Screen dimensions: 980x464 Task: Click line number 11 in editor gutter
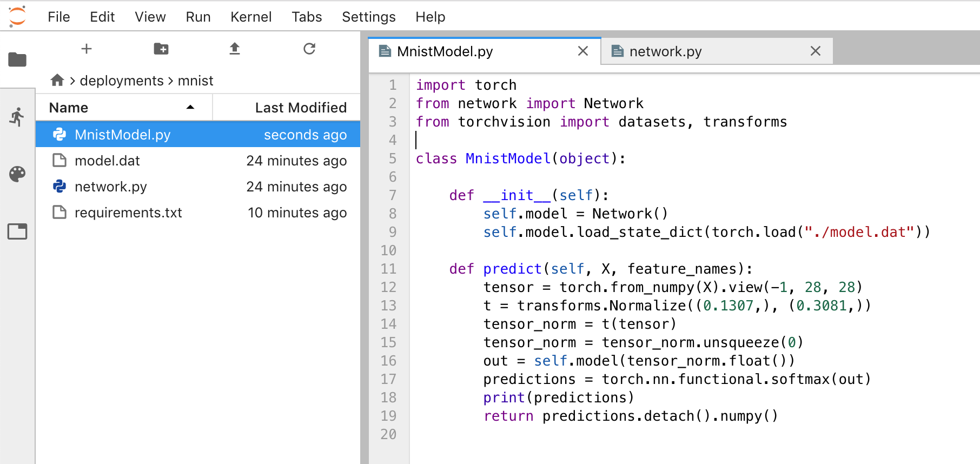tap(388, 269)
